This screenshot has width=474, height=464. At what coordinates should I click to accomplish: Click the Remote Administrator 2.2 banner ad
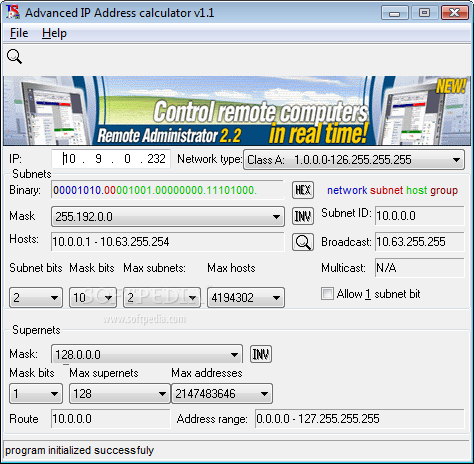pos(237,111)
